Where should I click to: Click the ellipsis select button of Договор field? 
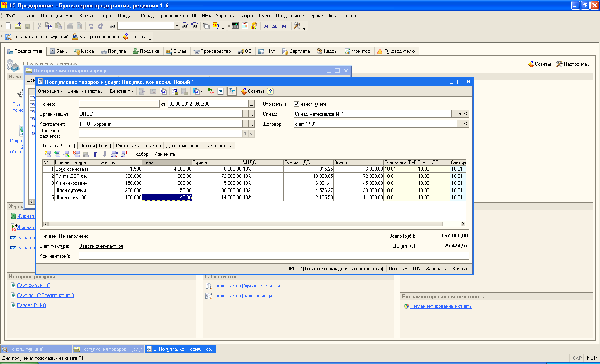pyautogui.click(x=460, y=124)
